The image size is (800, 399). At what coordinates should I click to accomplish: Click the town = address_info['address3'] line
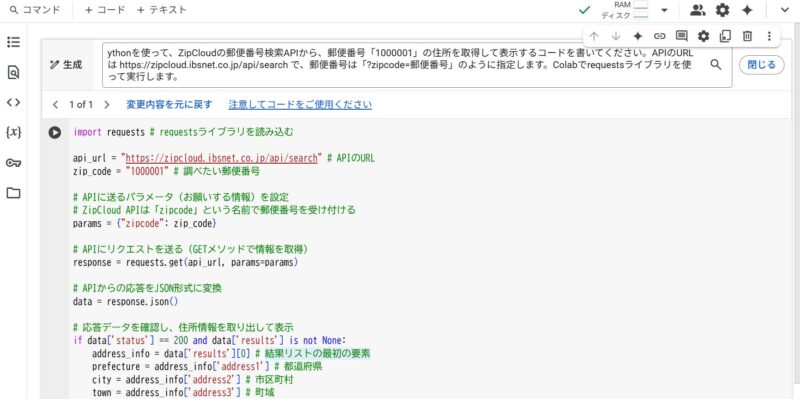(x=183, y=393)
